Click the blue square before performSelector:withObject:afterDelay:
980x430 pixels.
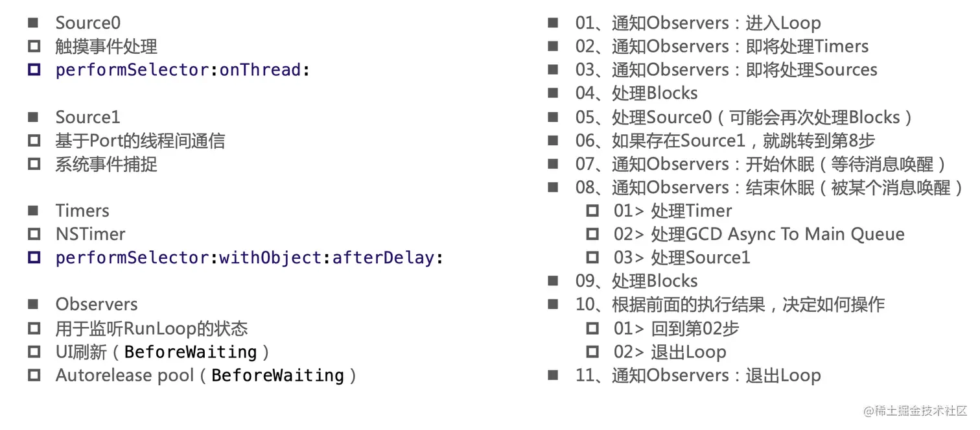click(34, 258)
